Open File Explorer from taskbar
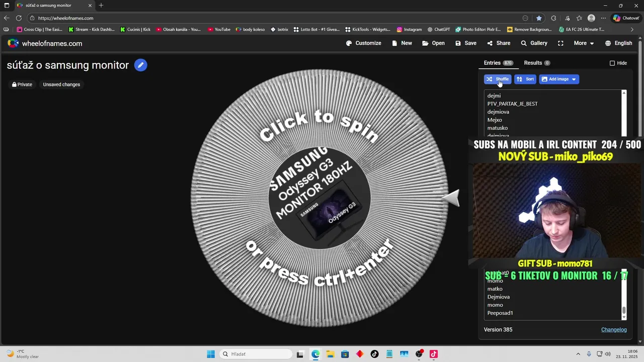The height and width of the screenshot is (362, 644). click(x=330, y=354)
